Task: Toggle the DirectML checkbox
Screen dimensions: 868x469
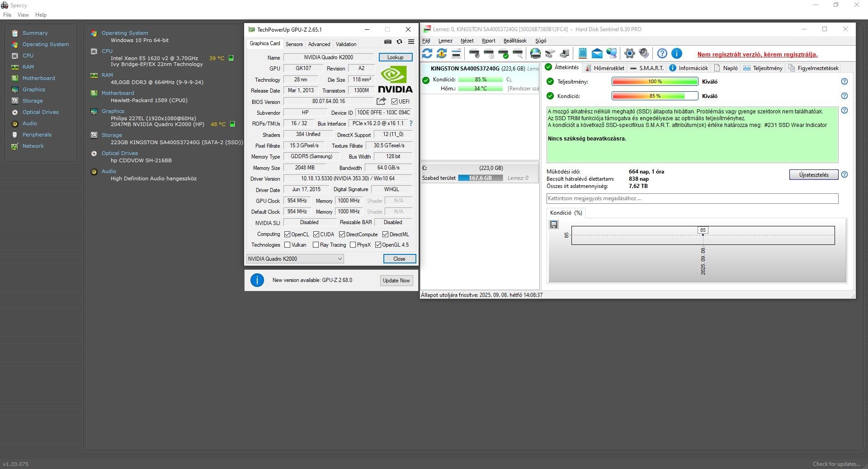Action: (385, 234)
